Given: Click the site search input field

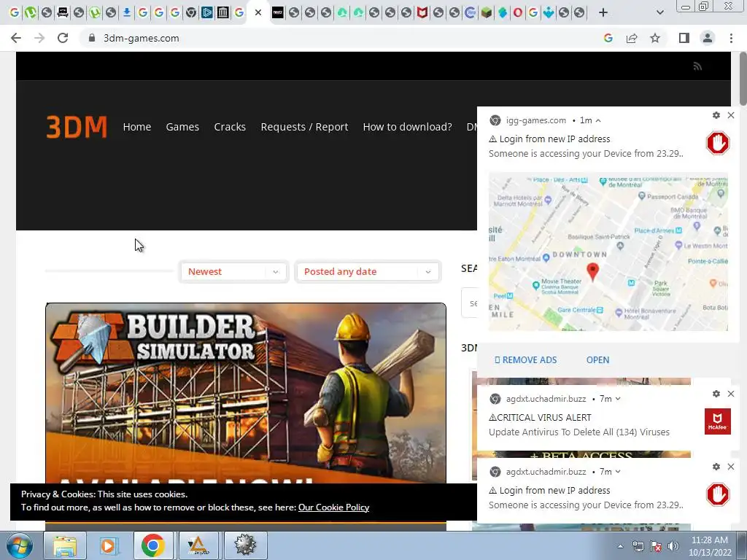Looking at the screenshot, I should 470,303.
